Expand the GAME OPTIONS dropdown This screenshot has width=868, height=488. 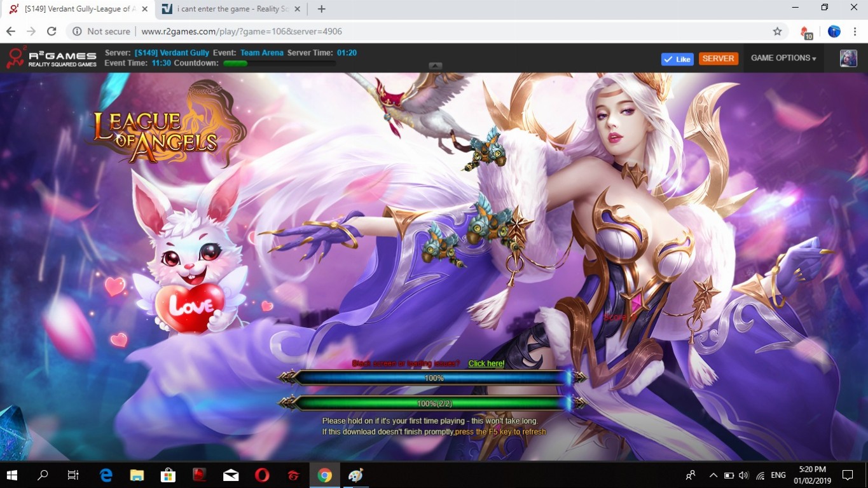(783, 58)
